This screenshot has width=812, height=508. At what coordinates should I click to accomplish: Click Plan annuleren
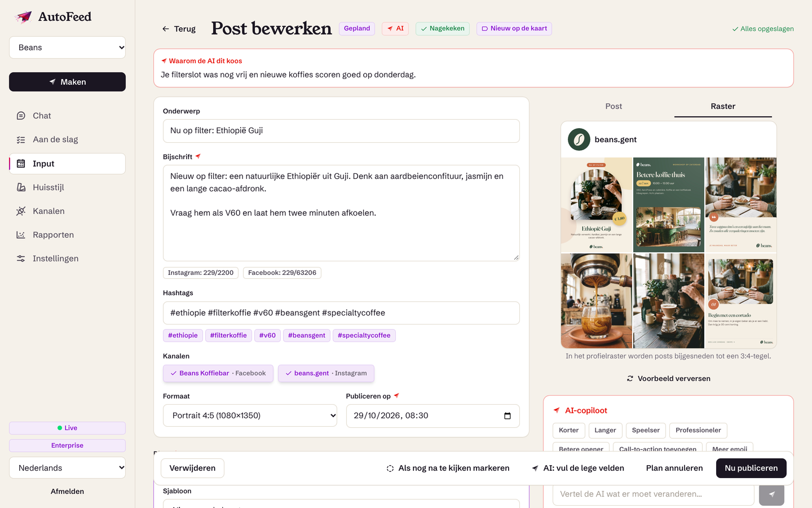pyautogui.click(x=674, y=468)
